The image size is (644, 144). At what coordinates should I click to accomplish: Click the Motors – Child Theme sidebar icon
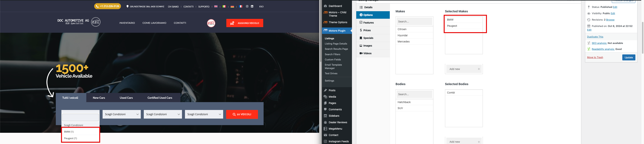tap(326, 12)
